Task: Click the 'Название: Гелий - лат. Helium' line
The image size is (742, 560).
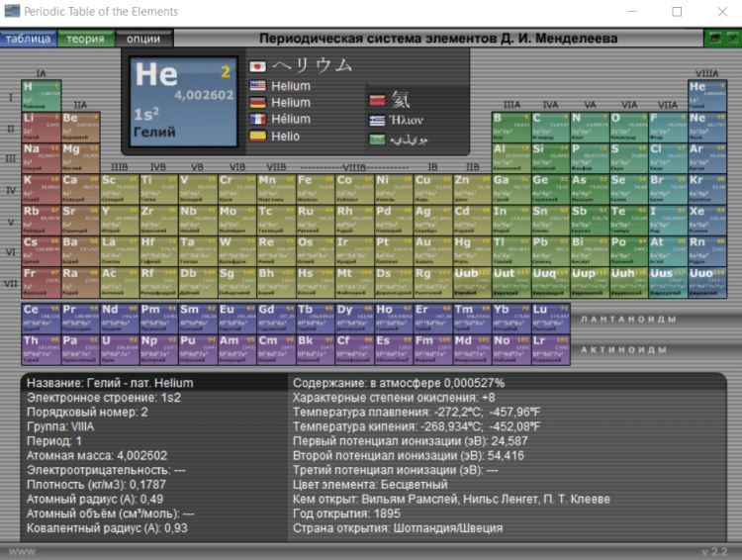Action: [110, 383]
